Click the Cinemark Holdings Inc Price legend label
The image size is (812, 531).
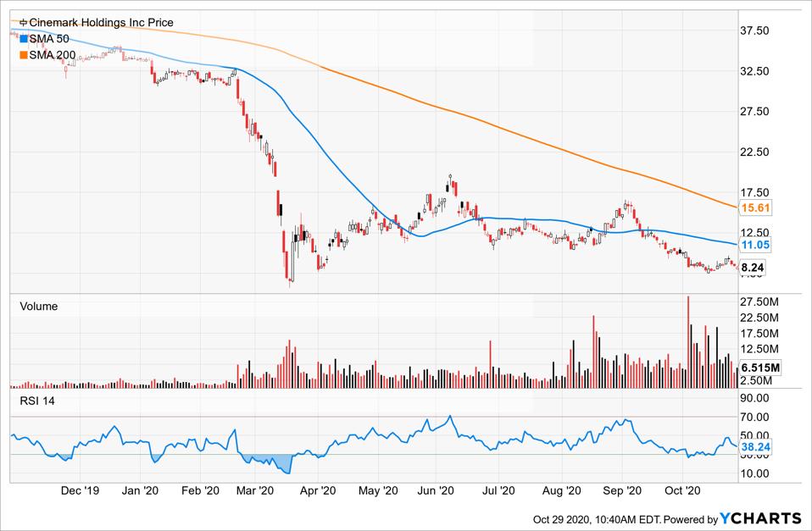101,22
